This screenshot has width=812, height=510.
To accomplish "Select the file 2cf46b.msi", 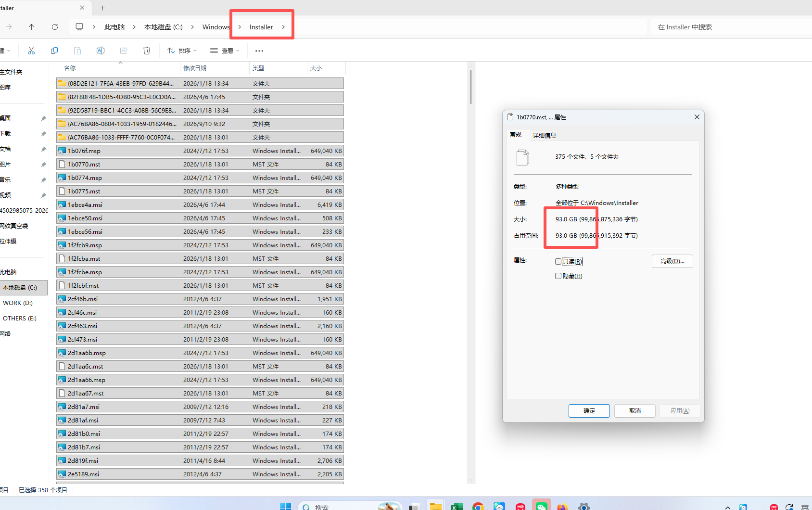I will coord(200,299).
